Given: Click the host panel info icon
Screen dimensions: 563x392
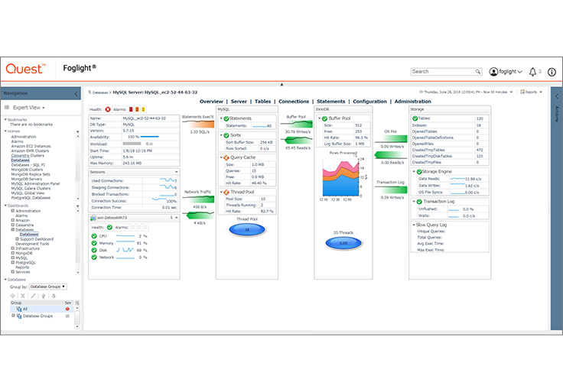Looking at the screenshot, I should click(x=171, y=217).
